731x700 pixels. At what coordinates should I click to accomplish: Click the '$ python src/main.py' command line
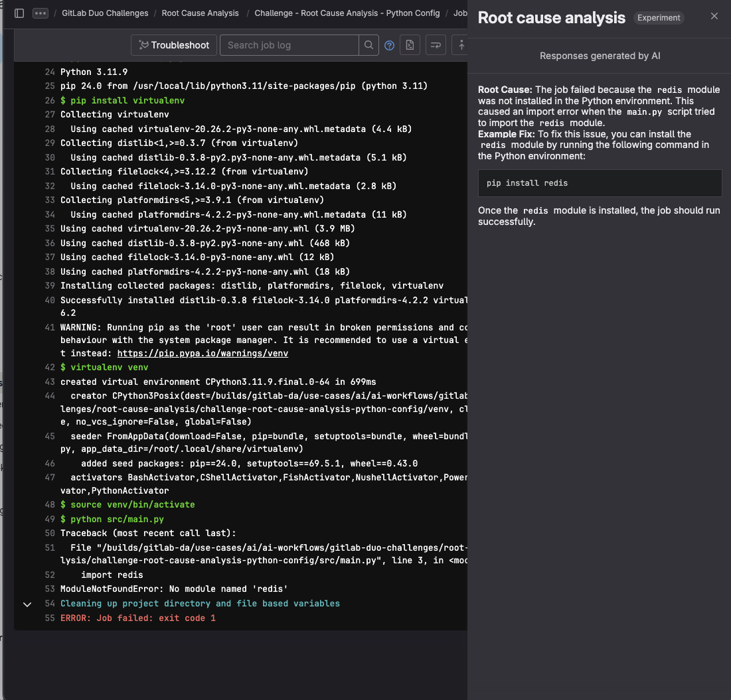click(112, 519)
